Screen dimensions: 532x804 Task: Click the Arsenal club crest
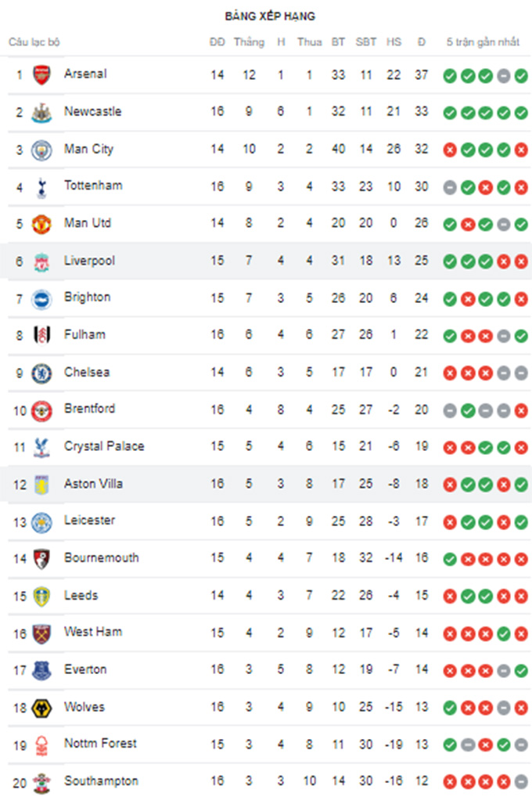[41, 75]
